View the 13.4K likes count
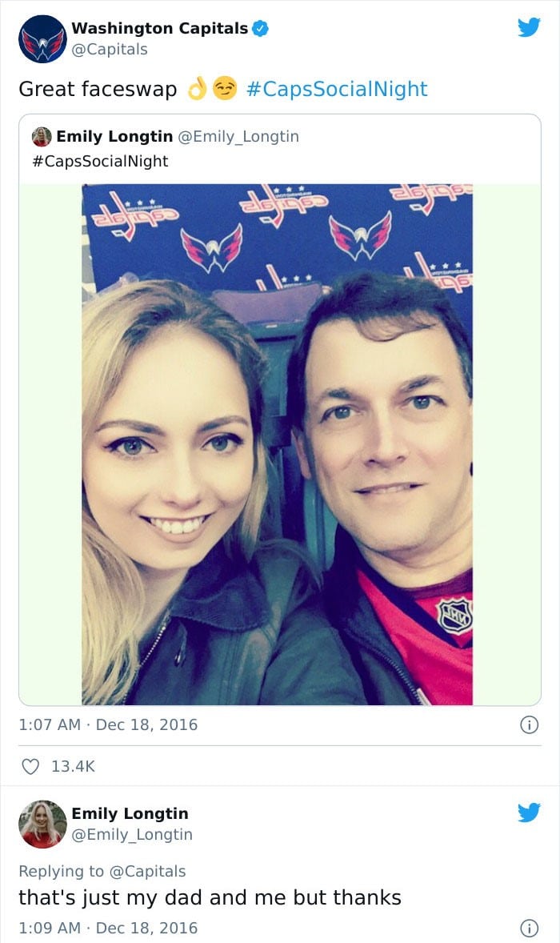Image resolution: width=560 pixels, height=943 pixels. pyautogui.click(x=73, y=766)
